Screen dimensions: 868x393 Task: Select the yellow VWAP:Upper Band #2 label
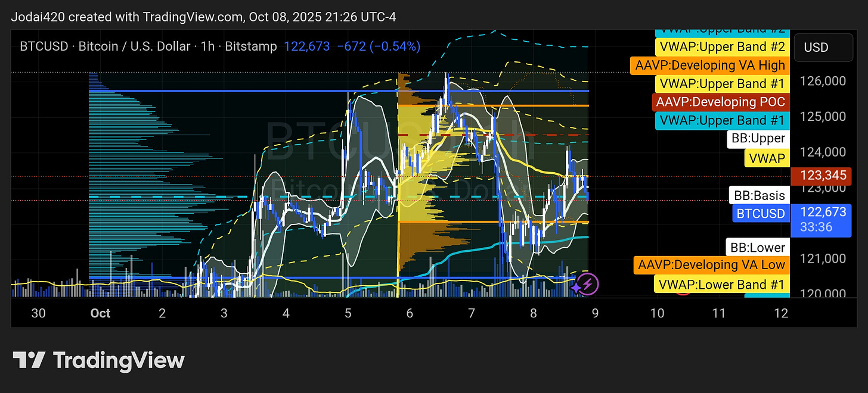click(x=723, y=47)
